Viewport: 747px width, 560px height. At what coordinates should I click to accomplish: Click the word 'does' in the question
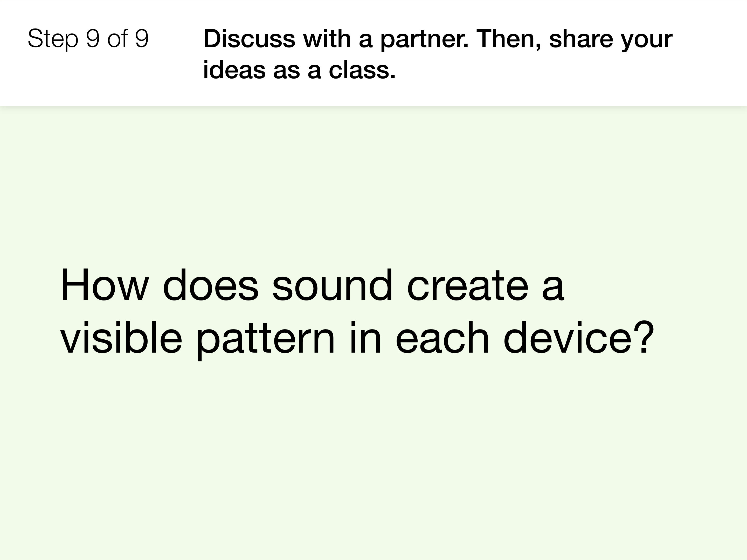pos(211,285)
